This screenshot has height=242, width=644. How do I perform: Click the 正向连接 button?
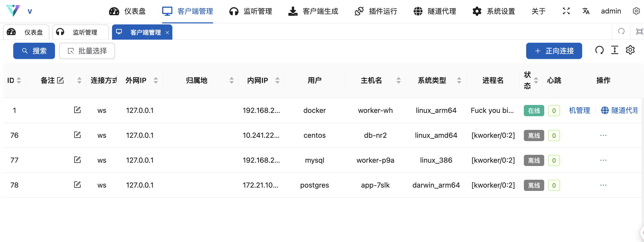554,51
